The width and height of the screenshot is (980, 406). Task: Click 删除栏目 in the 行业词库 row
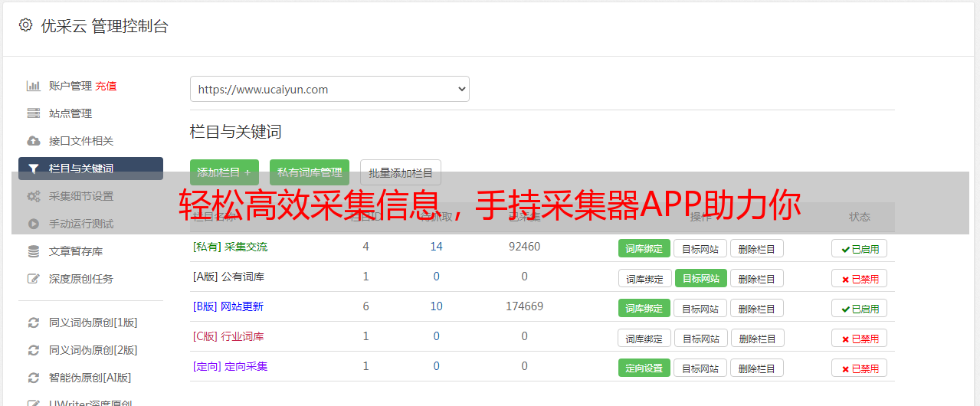point(757,338)
